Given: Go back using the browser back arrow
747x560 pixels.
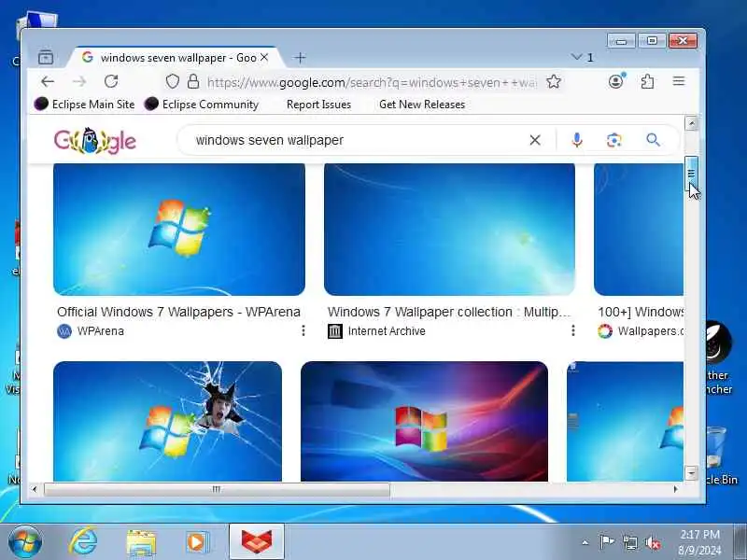Looking at the screenshot, I should click(x=48, y=81).
